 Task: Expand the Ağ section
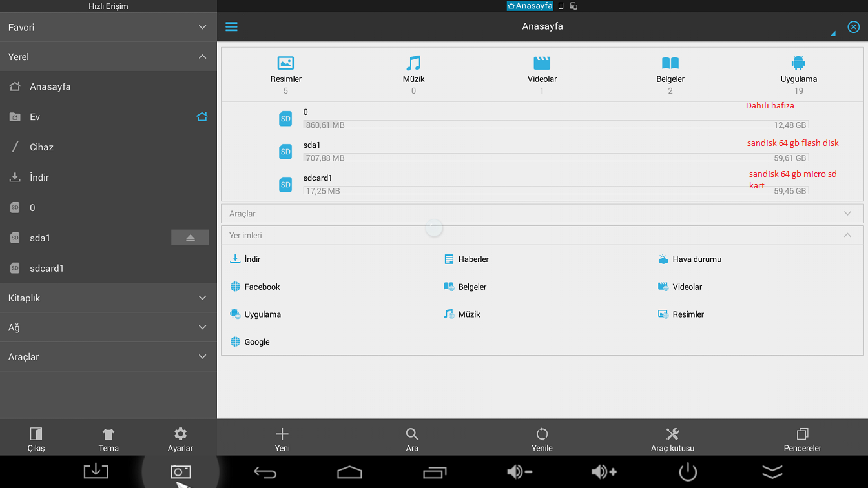tap(108, 327)
